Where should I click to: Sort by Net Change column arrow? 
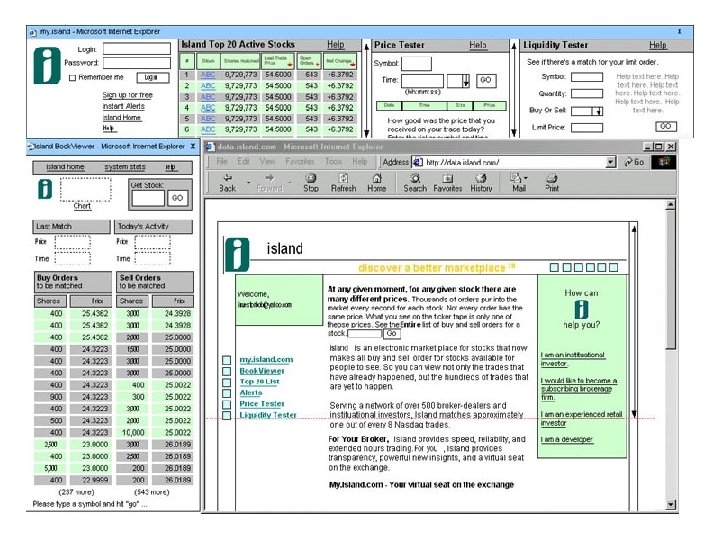point(352,65)
